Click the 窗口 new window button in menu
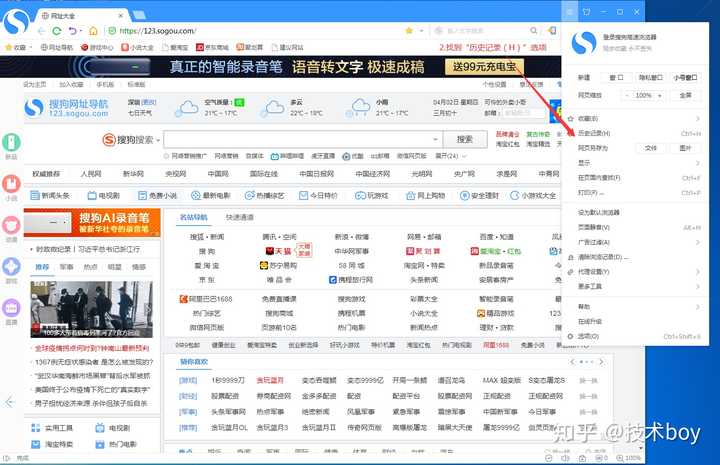 [x=616, y=78]
